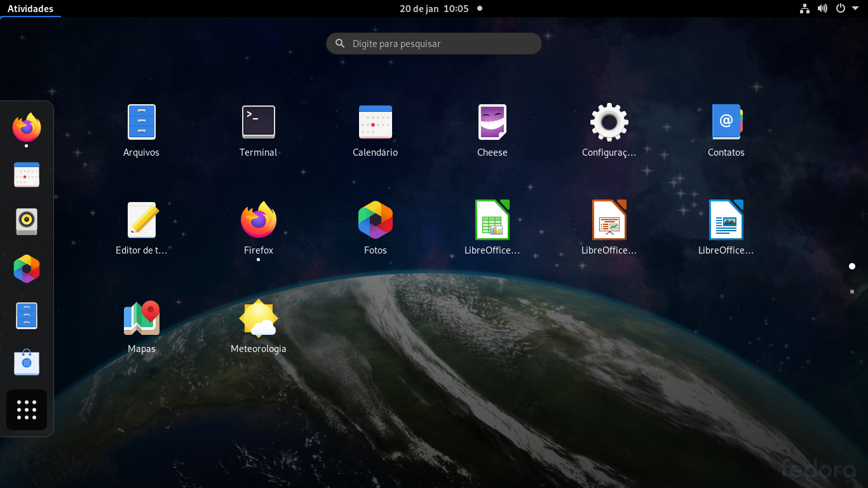Open GNOME Software store from the dock
868x488 pixels.
27,362
